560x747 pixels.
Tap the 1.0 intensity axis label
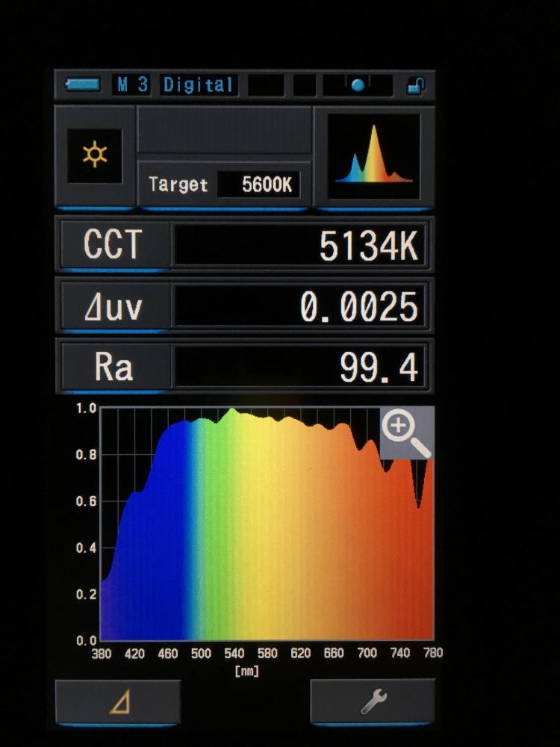(86, 409)
